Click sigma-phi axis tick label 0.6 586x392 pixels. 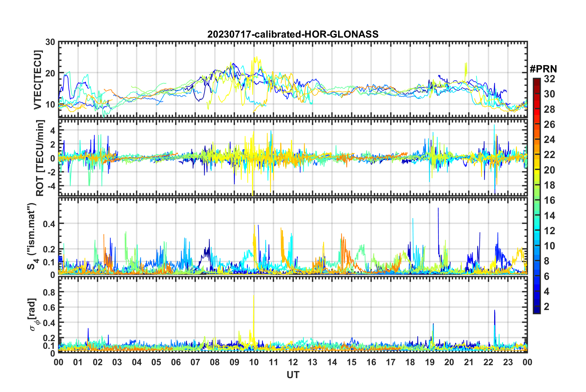[49, 307]
